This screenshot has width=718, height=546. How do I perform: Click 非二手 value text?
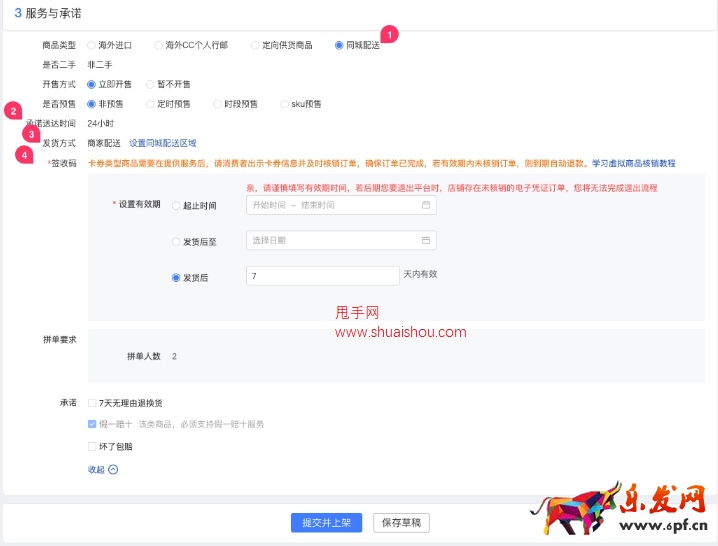coord(100,65)
